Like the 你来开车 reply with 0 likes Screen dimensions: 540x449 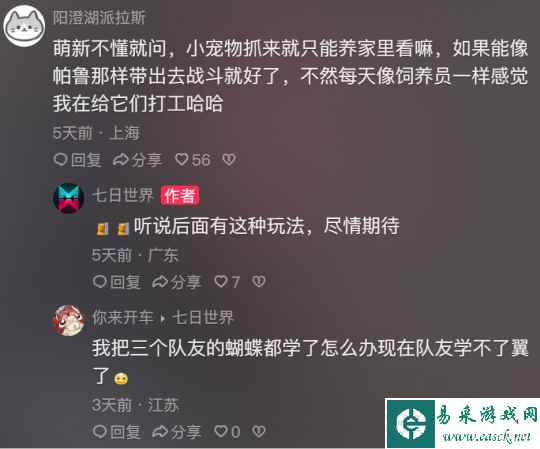[227, 431]
